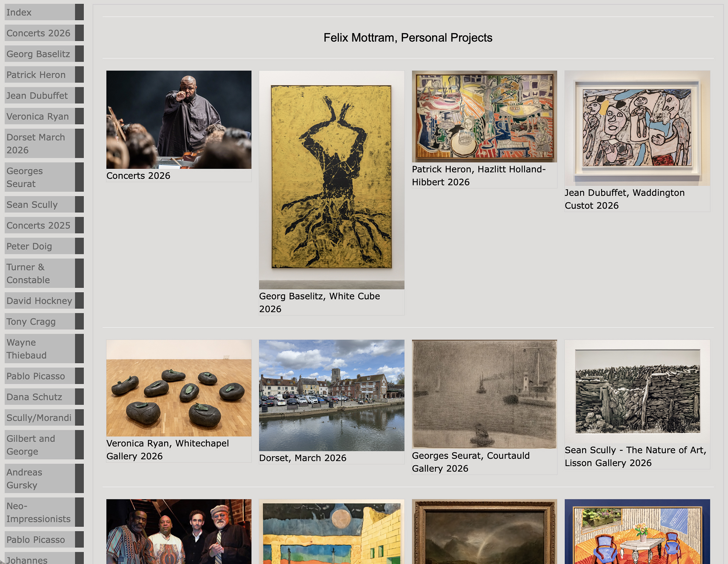Open Turner & Constable sidebar entry

click(x=44, y=273)
